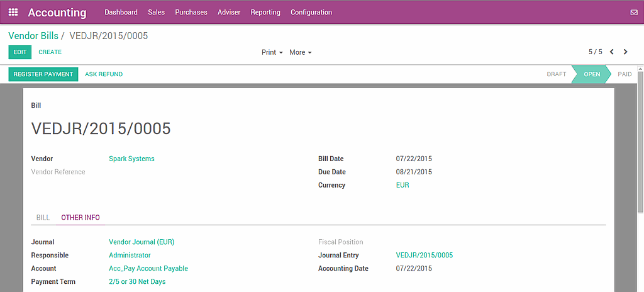Open journal entry VEDJR/2015/0005 link

424,255
